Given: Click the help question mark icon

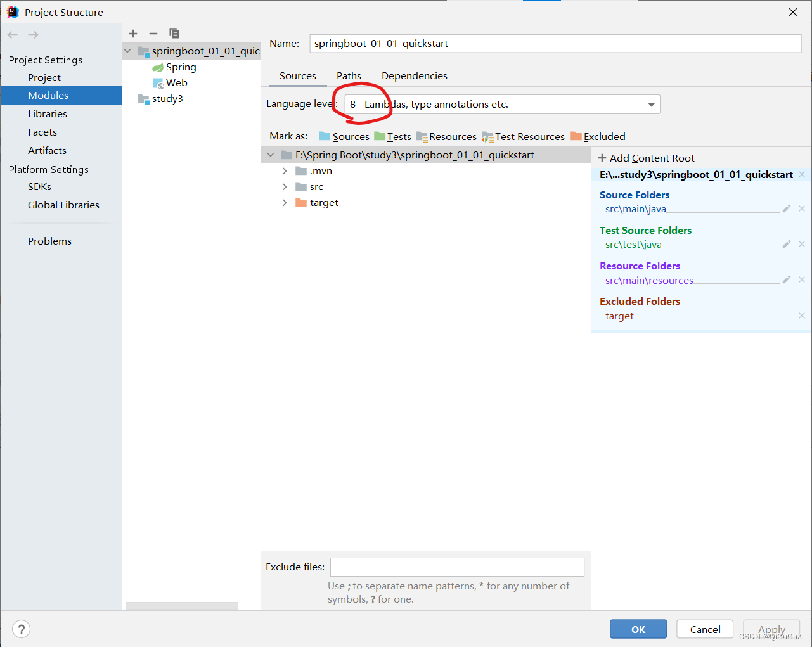Looking at the screenshot, I should click(x=21, y=629).
